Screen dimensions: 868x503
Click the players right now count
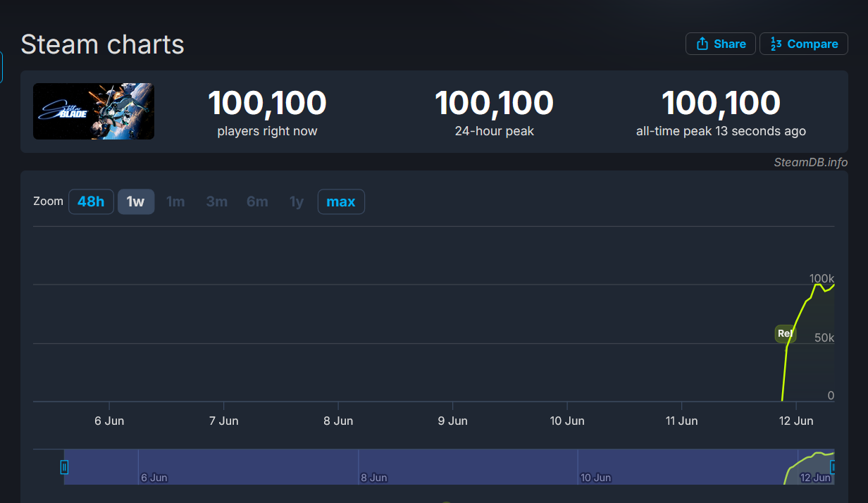click(x=267, y=103)
